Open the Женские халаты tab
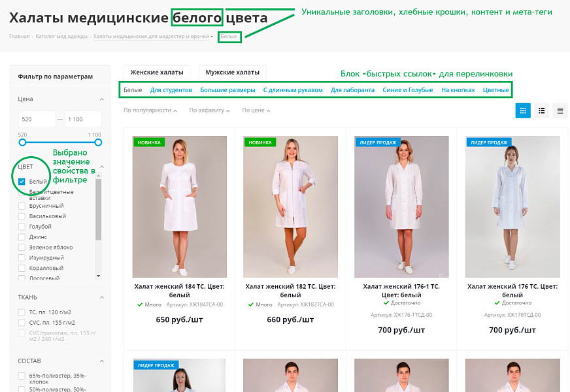 (x=157, y=72)
